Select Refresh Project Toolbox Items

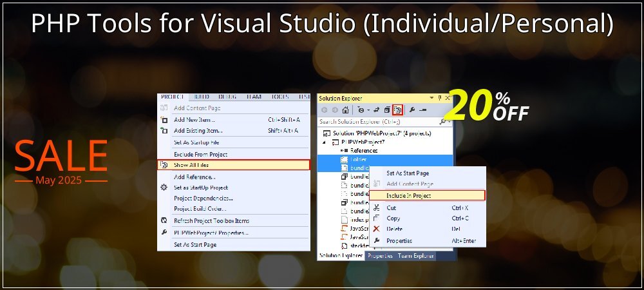tap(234, 220)
